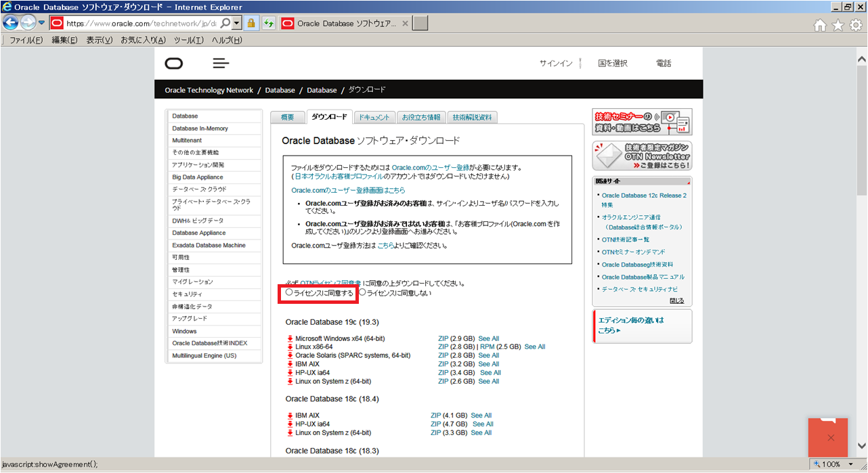Screen dimensions: 868x473
Task: Open the hamburger navigation menu
Action: tap(221, 63)
